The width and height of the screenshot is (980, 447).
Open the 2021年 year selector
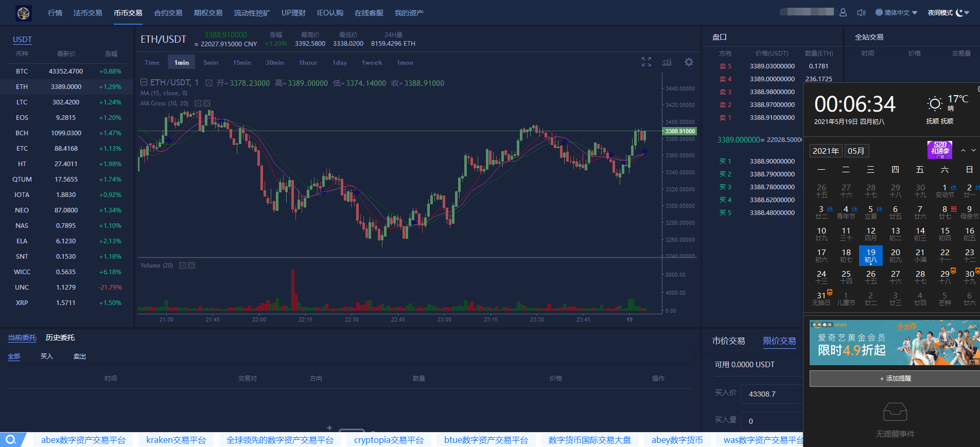(826, 151)
